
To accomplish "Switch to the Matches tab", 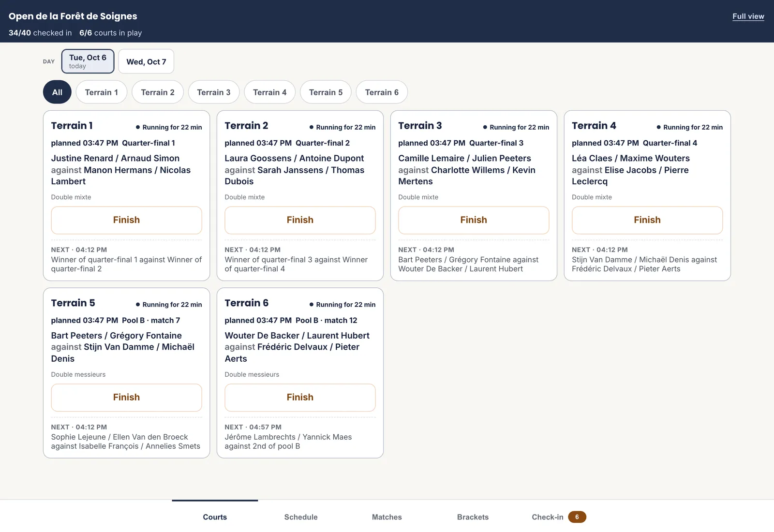I will 387,517.
